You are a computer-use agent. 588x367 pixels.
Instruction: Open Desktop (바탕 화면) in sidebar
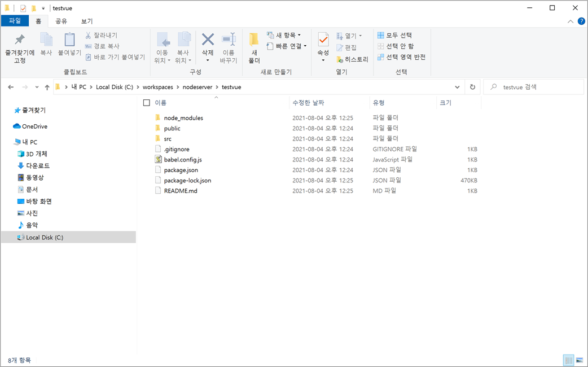click(34, 202)
